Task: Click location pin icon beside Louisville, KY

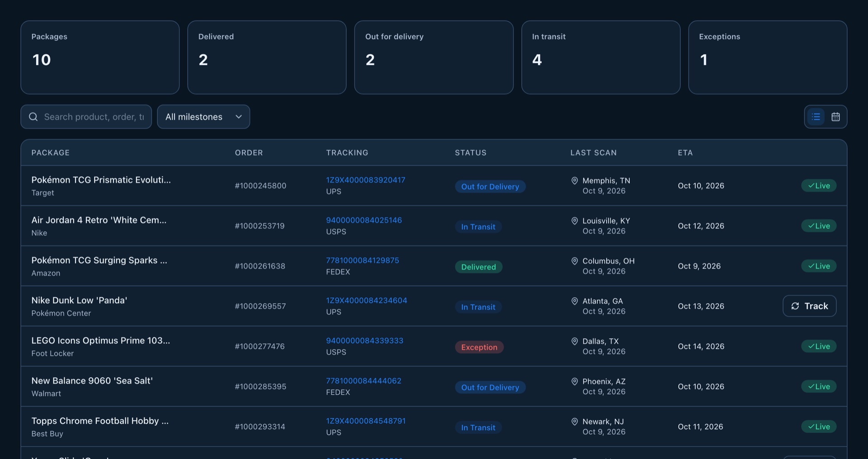Action: pyautogui.click(x=575, y=221)
